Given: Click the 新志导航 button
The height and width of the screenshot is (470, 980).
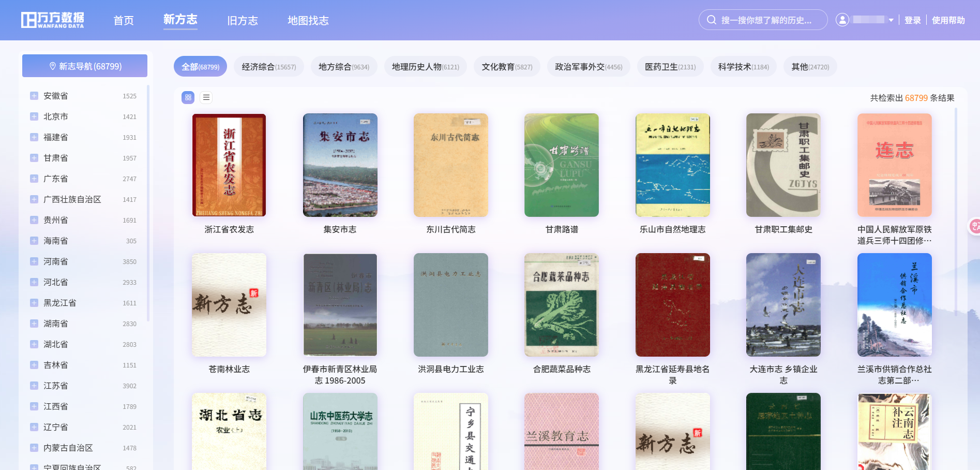Looking at the screenshot, I should (x=85, y=66).
